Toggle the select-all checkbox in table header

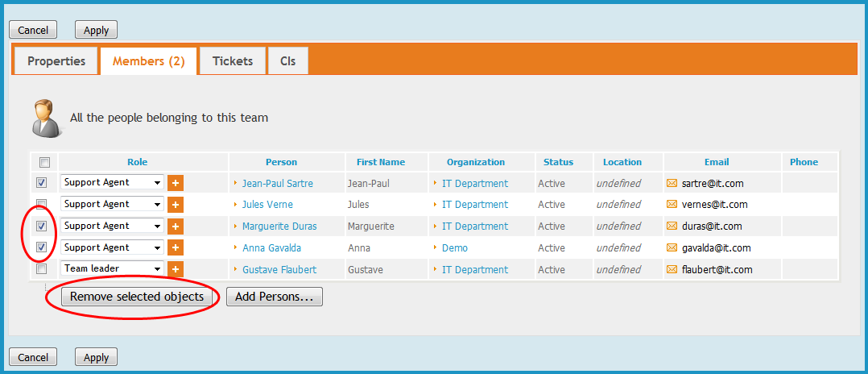[44, 162]
